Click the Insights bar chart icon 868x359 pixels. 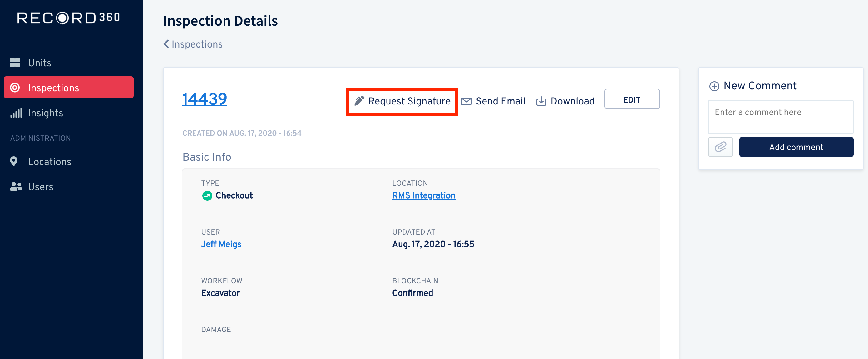tap(16, 113)
